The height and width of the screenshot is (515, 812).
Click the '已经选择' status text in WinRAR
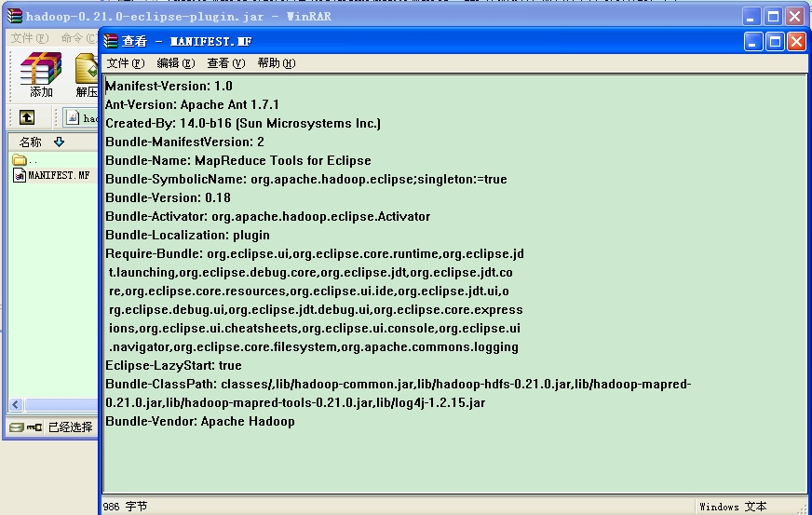[70, 427]
